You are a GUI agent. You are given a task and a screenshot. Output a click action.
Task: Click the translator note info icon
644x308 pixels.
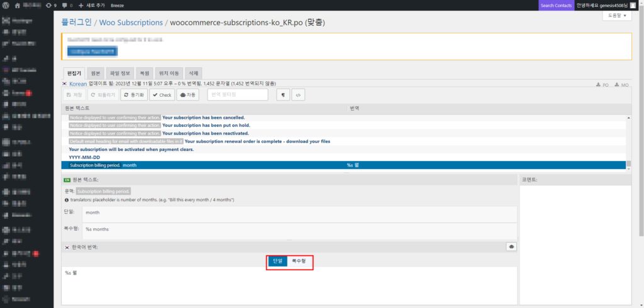tap(67, 200)
